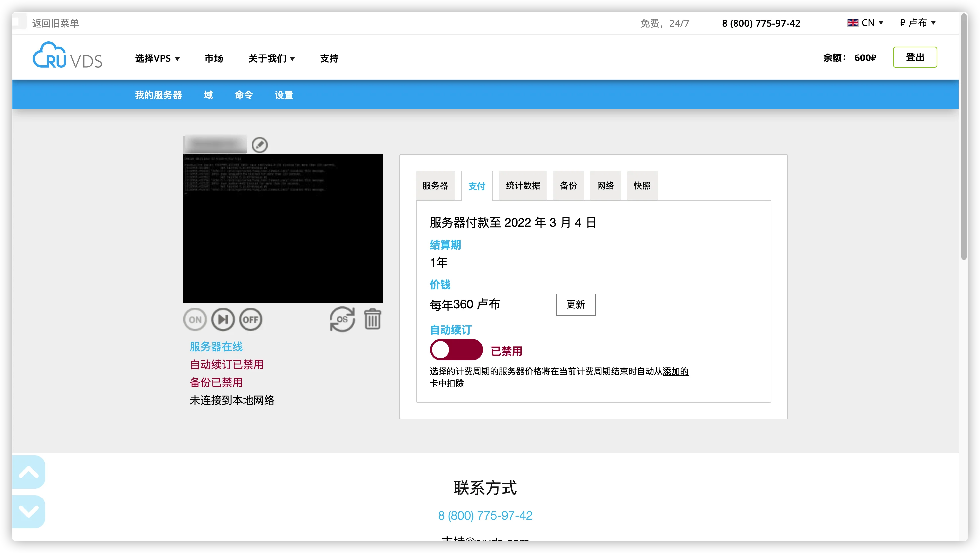The height and width of the screenshot is (553, 980).
Task: Expand the 选择VPS dropdown menu
Action: point(157,58)
